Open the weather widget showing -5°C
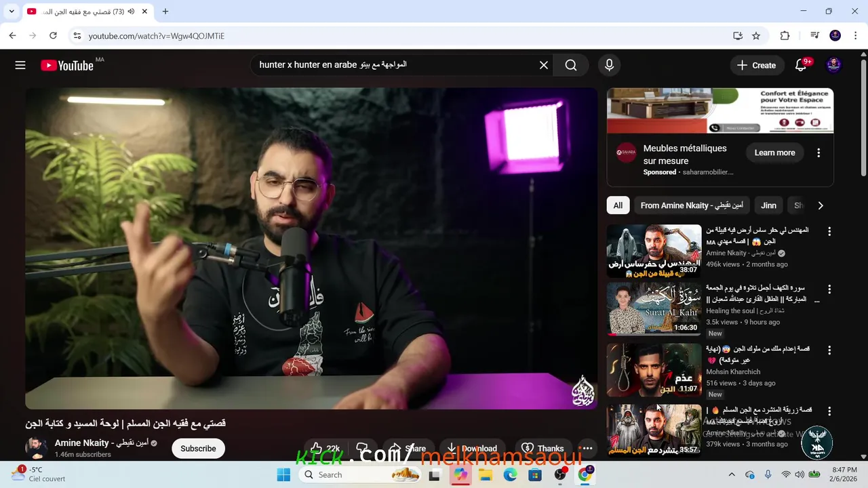This screenshot has width=868, height=488. 38,474
